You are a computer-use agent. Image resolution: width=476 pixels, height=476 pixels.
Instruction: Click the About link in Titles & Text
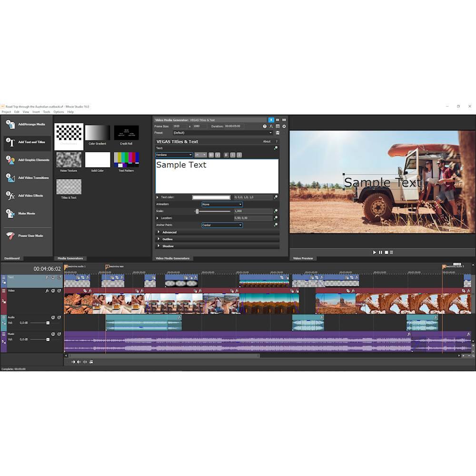(x=267, y=141)
